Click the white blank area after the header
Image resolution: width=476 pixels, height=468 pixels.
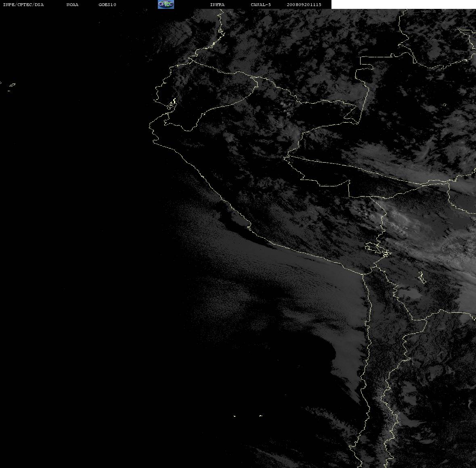click(x=403, y=4)
